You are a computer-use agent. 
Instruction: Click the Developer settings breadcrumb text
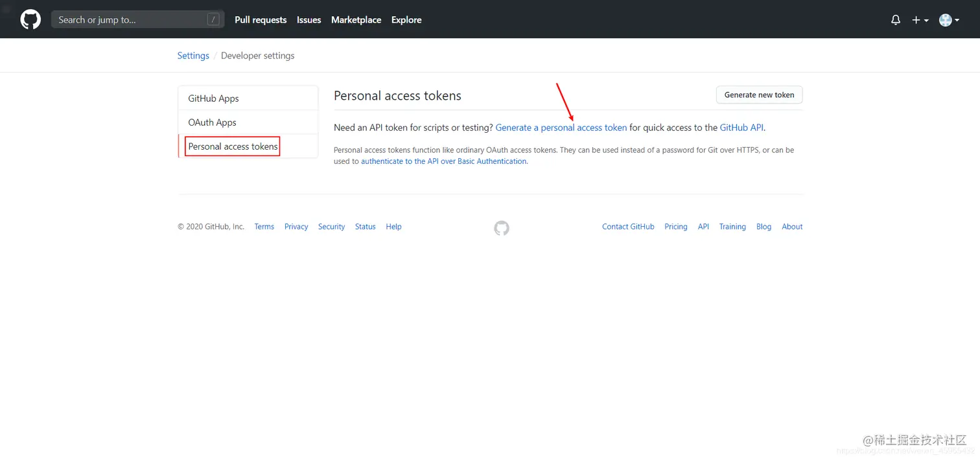pos(257,56)
